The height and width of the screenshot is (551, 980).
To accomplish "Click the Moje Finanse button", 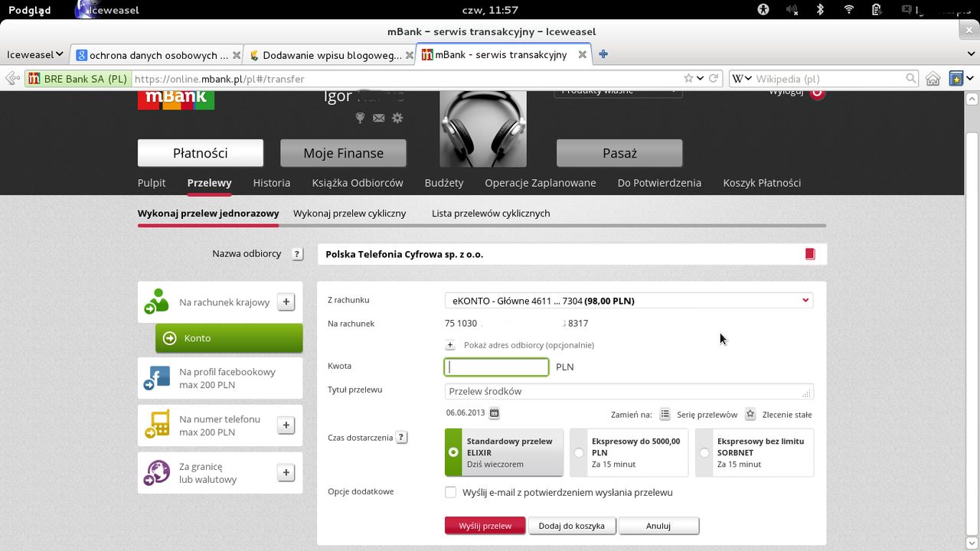I will point(343,153).
